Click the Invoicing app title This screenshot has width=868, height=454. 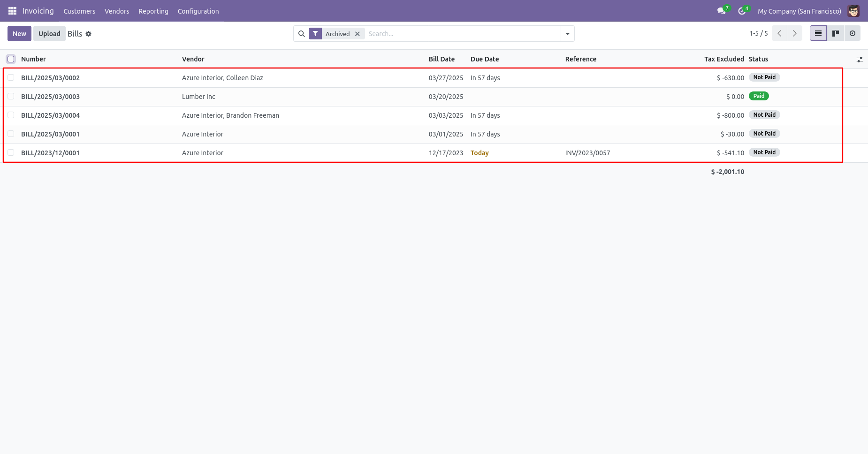tap(38, 11)
